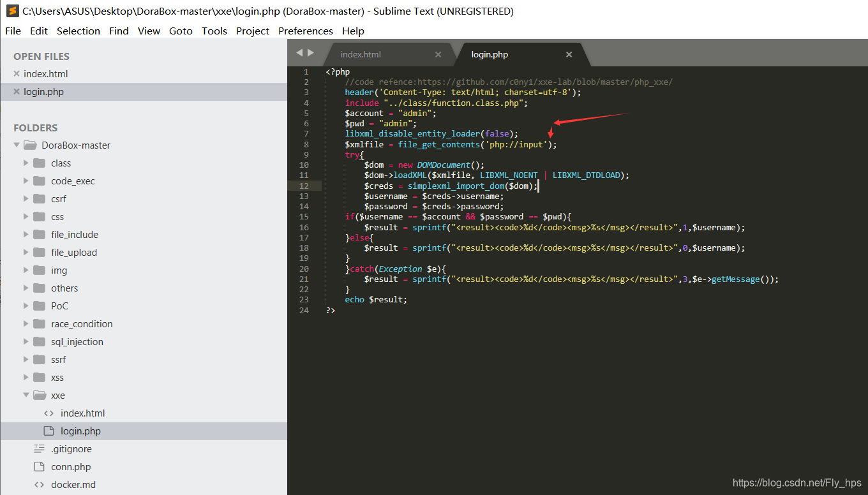Click the file_include folder icon
Viewport: 868px width, 495px height.
click(40, 235)
